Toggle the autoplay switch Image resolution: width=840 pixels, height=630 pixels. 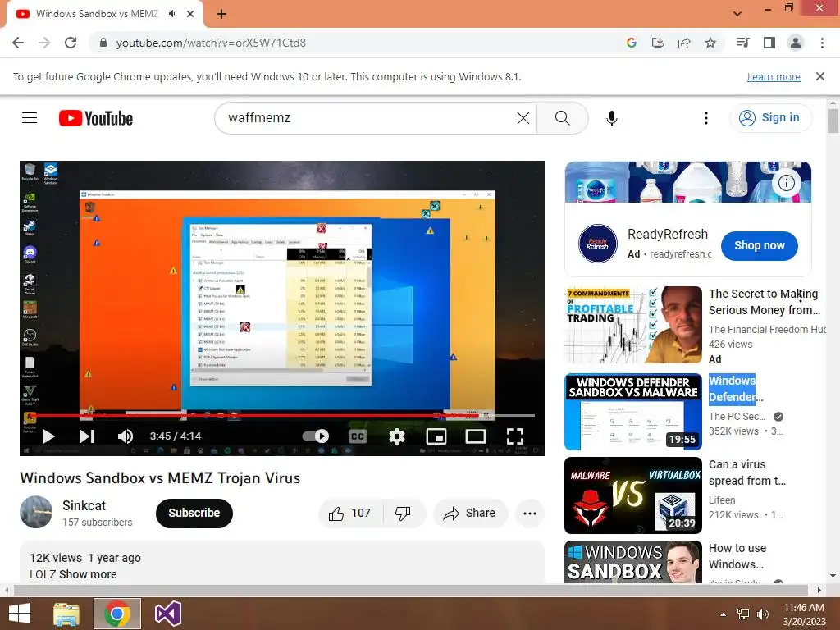316,436
